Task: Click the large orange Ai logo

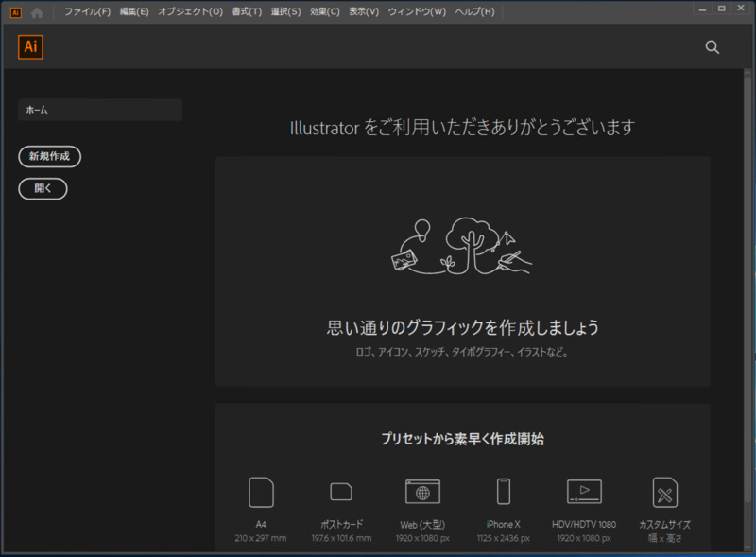Action: tap(30, 47)
